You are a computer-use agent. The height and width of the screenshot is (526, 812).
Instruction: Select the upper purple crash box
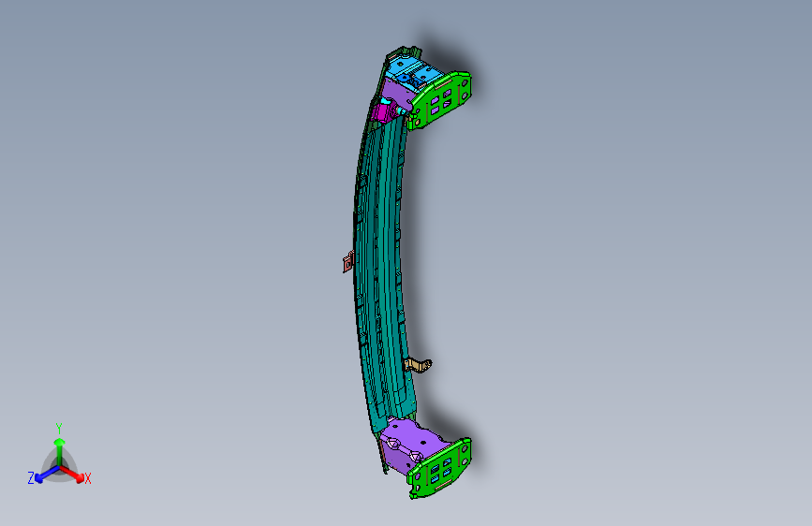[397, 95]
